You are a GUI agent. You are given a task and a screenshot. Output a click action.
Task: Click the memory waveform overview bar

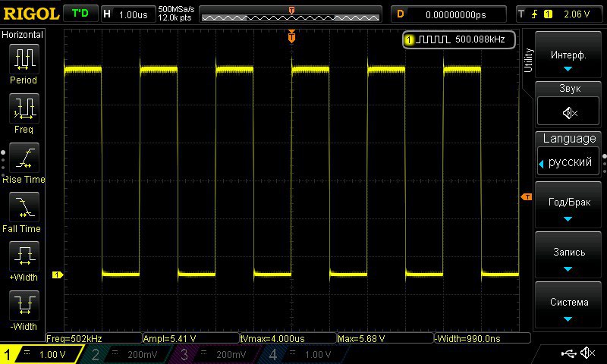coord(291,14)
